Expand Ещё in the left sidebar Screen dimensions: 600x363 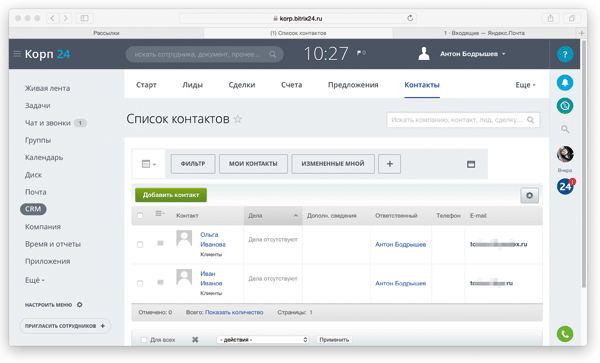[35, 280]
